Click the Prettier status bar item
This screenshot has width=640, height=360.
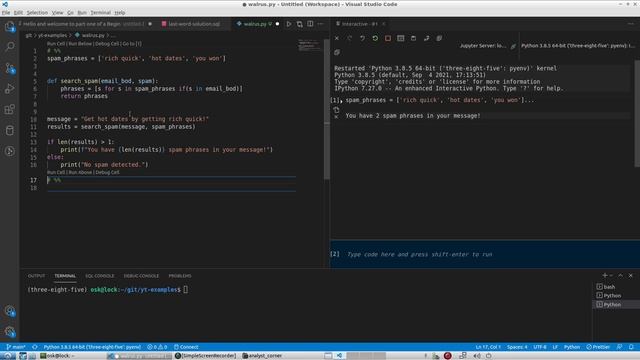(x=598, y=347)
